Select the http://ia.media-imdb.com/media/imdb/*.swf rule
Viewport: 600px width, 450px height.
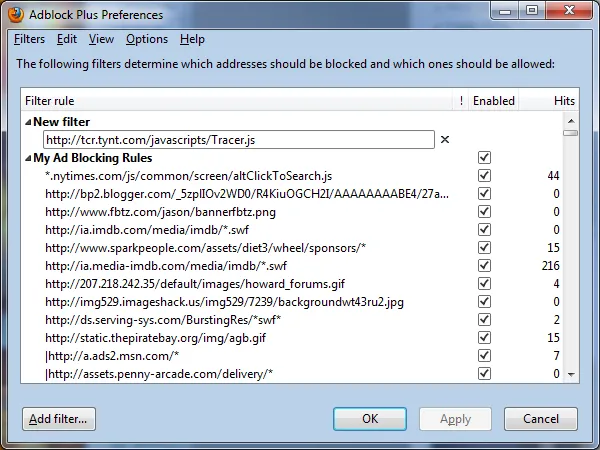(x=166, y=266)
